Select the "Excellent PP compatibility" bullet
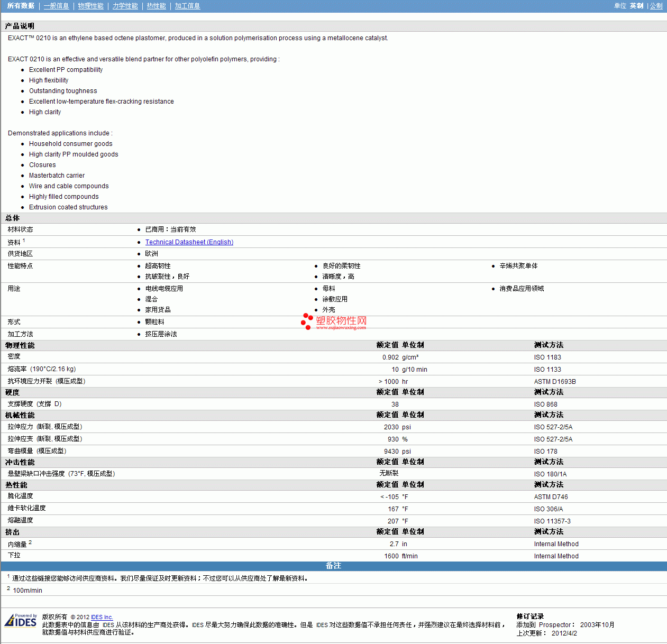 click(x=66, y=70)
